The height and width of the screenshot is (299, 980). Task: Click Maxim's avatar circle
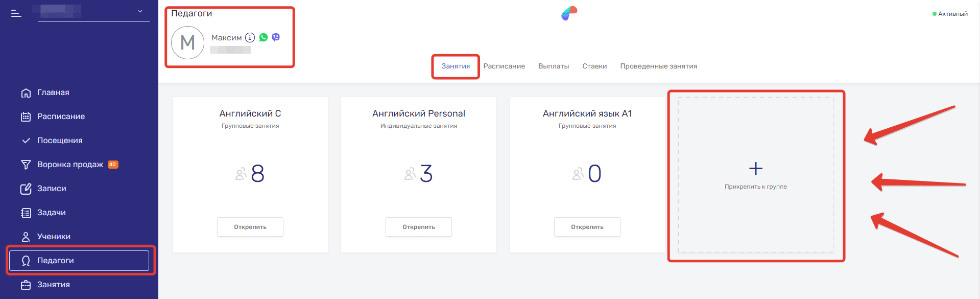[x=187, y=43]
